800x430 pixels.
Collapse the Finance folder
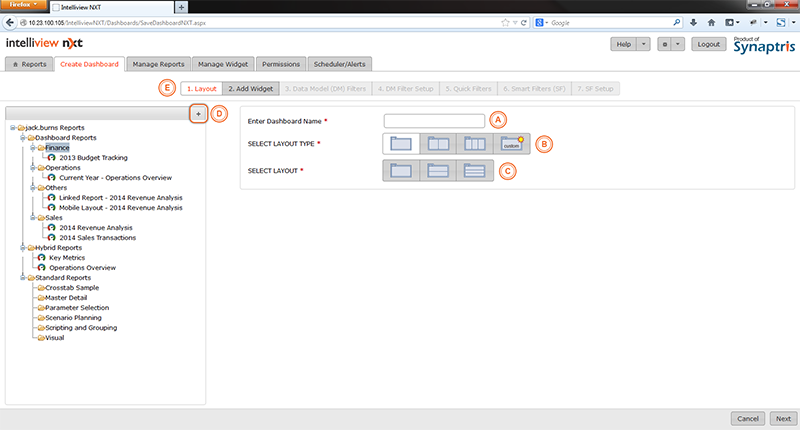(x=33, y=147)
